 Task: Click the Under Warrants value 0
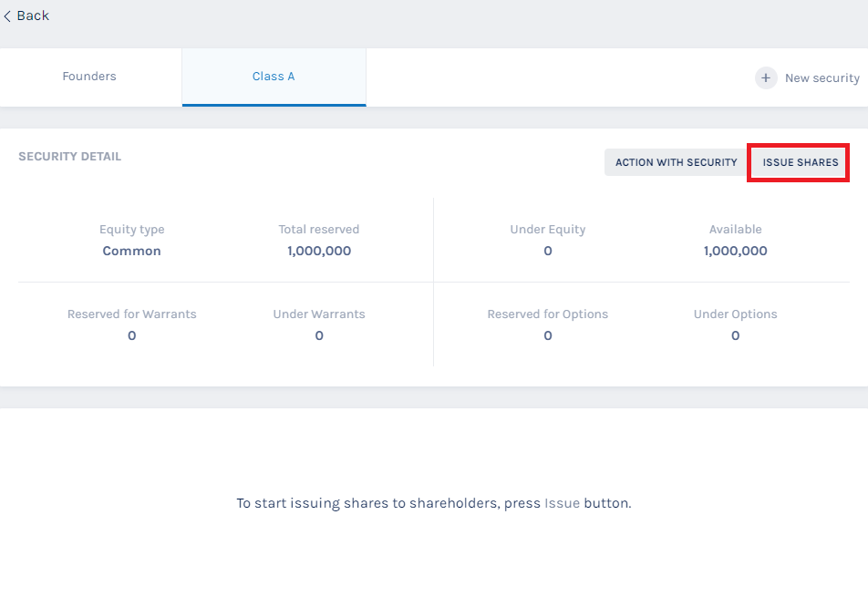[319, 335]
